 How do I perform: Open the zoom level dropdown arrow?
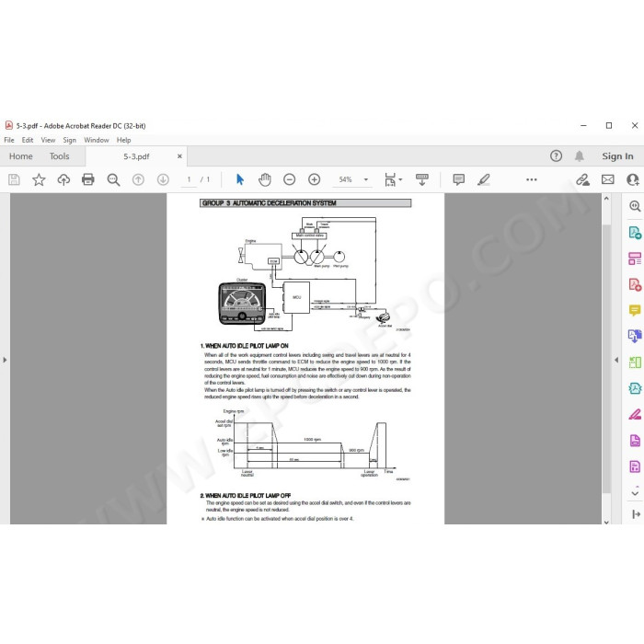(x=366, y=179)
